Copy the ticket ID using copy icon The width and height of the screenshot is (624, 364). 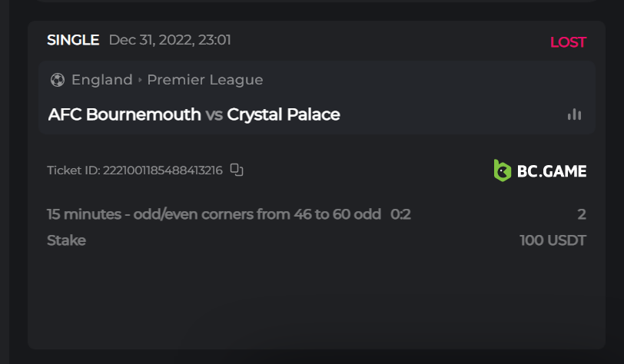point(237,170)
